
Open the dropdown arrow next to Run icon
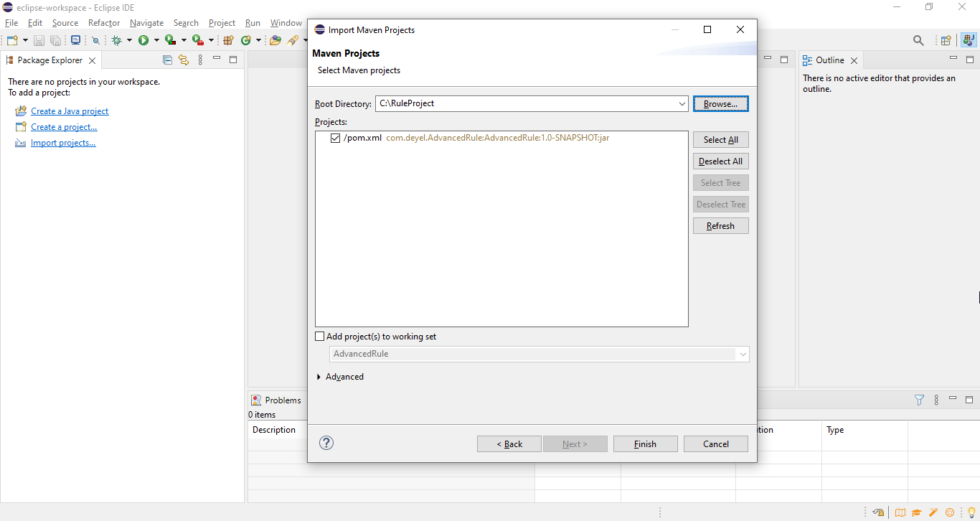(156, 41)
